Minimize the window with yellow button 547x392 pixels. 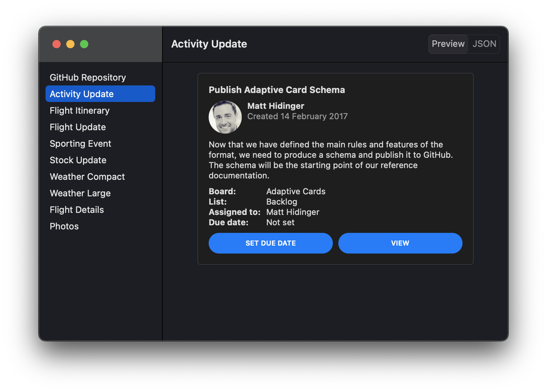(x=70, y=44)
